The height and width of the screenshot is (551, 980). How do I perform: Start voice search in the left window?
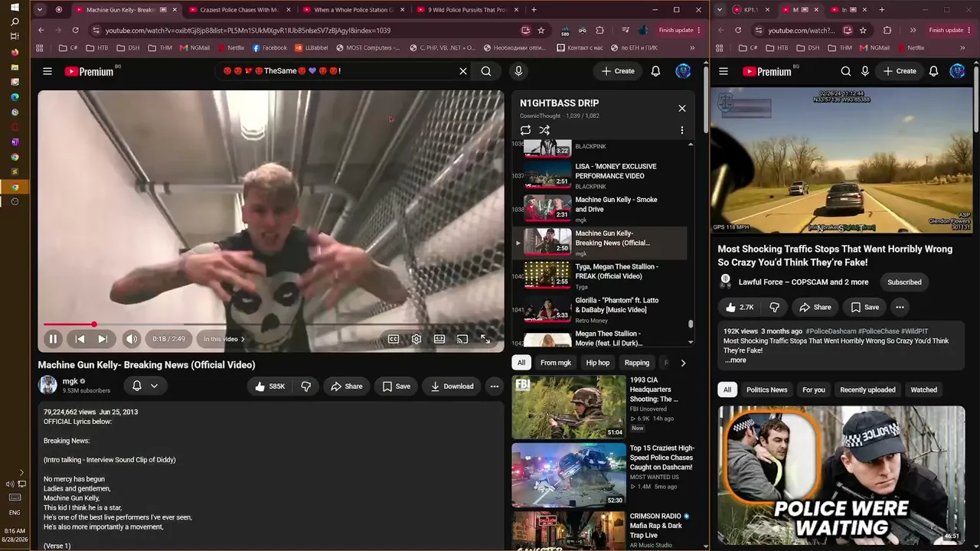coord(518,71)
